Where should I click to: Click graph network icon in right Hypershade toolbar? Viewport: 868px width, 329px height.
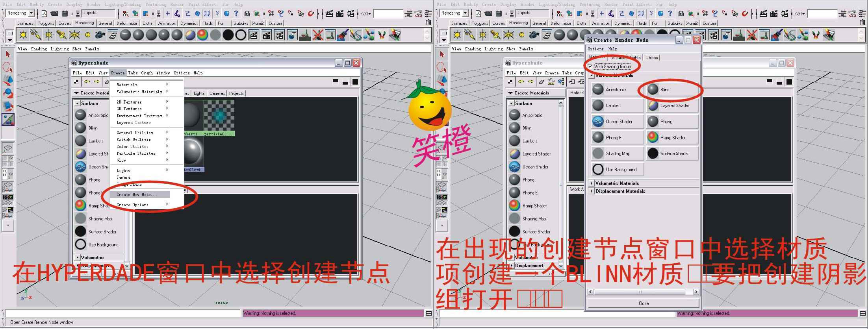tap(561, 81)
